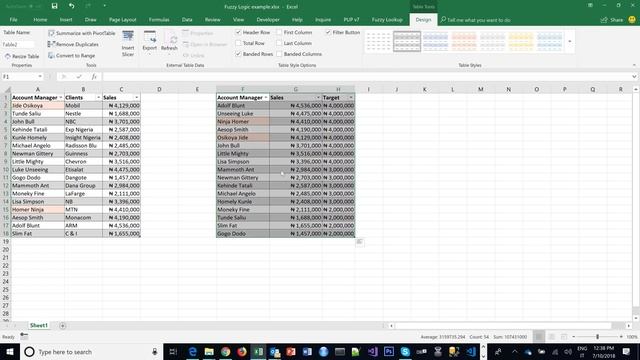Screen dimensions: 640x360
Task: Enable the Banded Columns checkbox
Action: click(x=279, y=54)
